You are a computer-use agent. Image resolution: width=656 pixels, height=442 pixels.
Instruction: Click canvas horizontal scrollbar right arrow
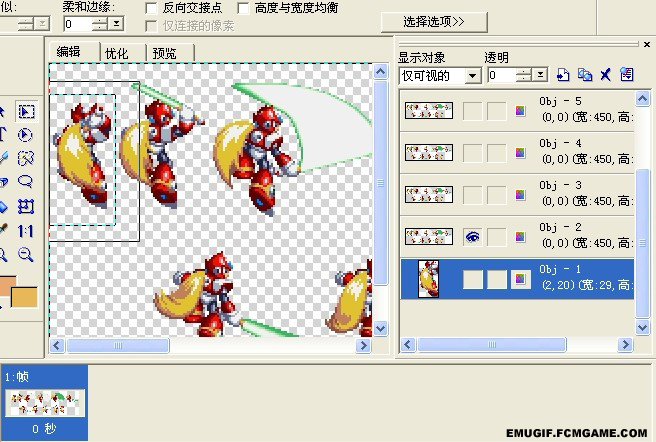[x=363, y=345]
